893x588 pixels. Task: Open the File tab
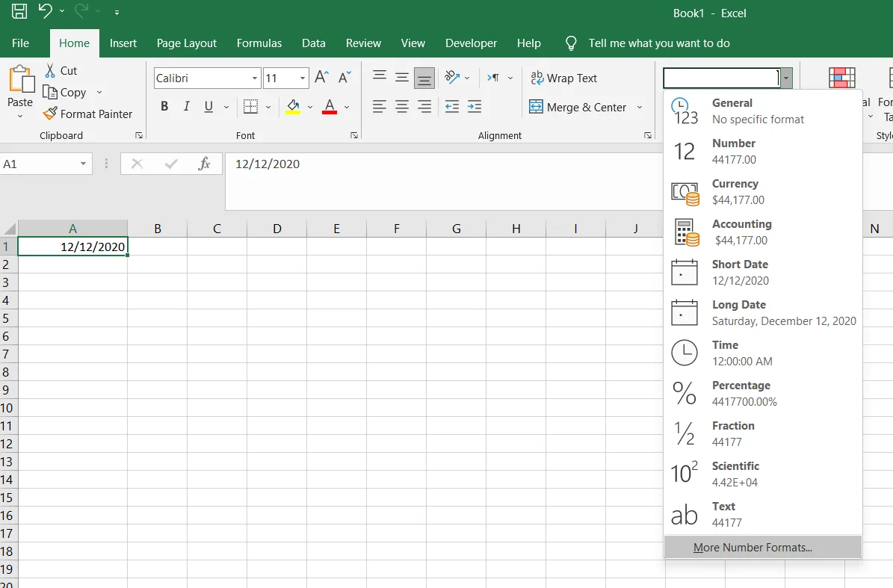(x=20, y=43)
